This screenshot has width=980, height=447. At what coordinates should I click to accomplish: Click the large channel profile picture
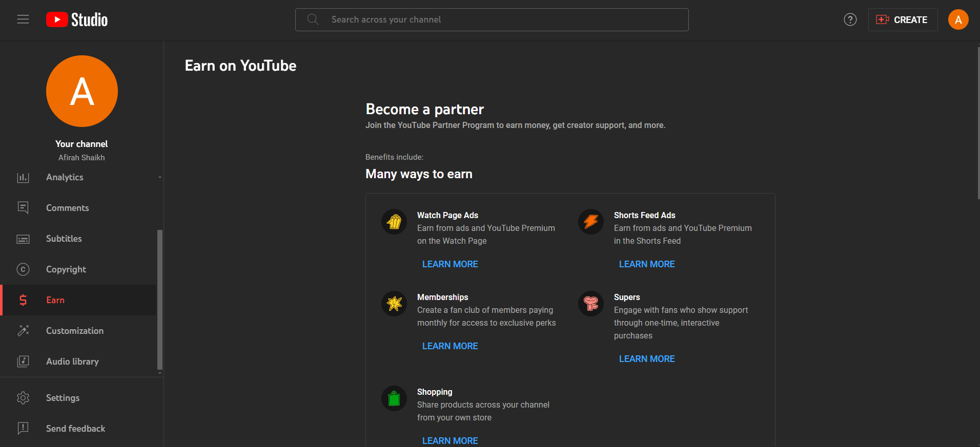tap(82, 91)
